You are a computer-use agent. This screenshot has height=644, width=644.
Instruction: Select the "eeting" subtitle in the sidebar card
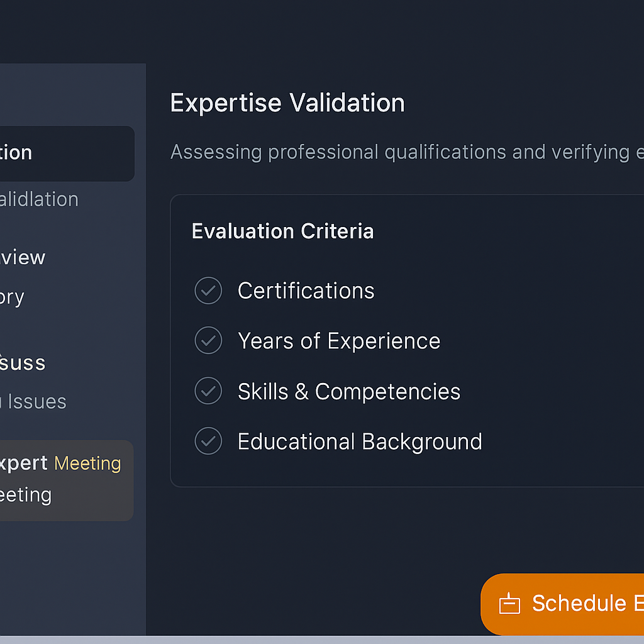pos(26,495)
